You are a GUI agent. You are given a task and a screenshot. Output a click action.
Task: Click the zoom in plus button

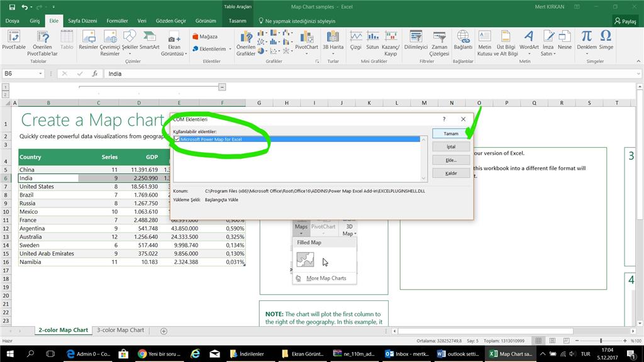625,341
